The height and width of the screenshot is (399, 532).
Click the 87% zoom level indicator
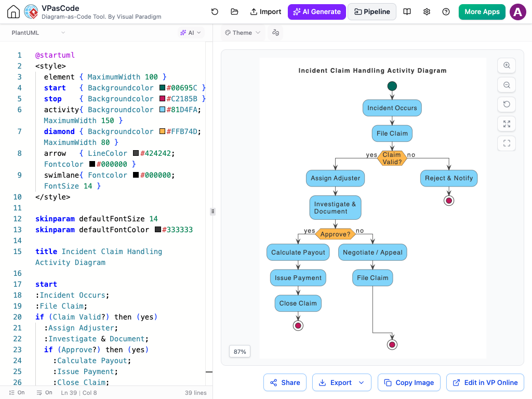pos(240,352)
